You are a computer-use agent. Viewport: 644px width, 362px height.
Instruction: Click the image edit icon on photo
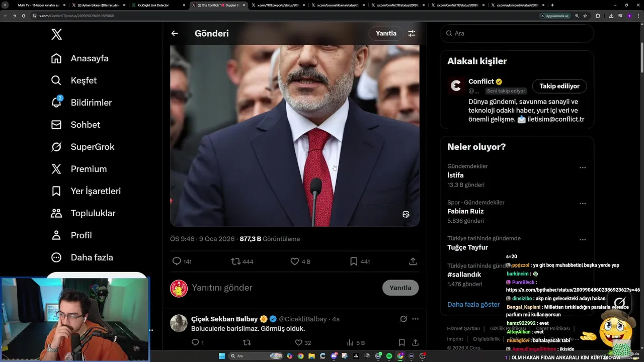click(406, 214)
